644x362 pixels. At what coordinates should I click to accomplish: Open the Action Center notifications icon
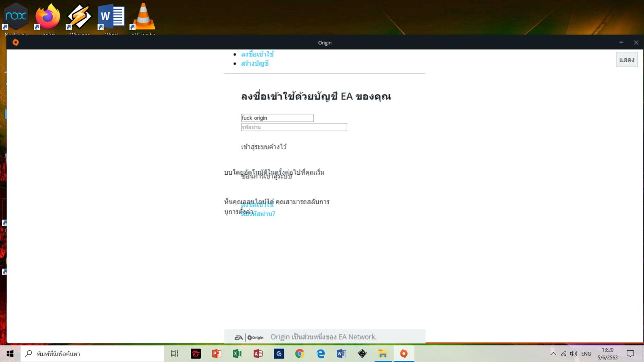pos(630,354)
